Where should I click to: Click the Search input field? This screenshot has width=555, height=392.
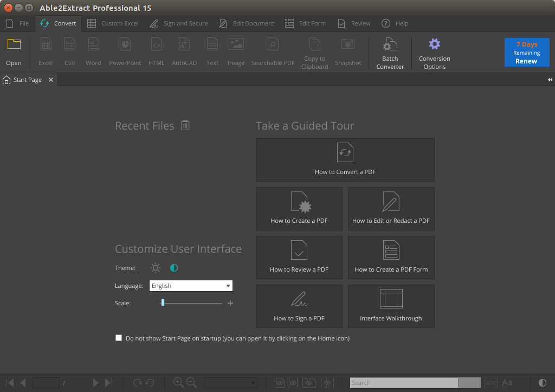point(404,383)
